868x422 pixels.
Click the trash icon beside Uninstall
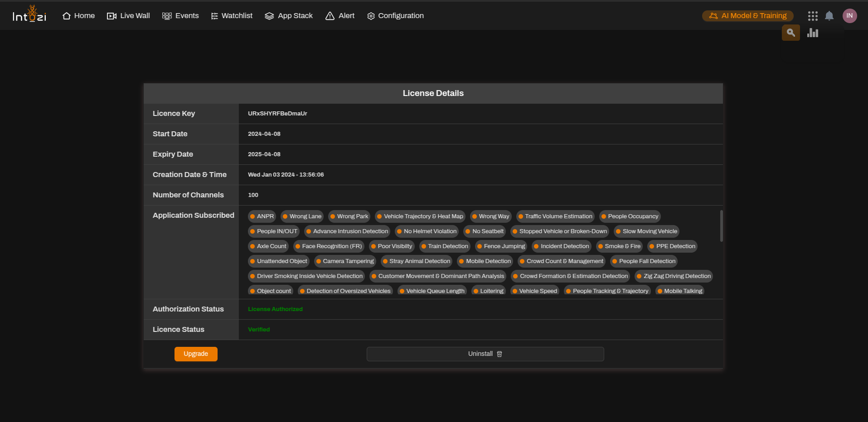coord(499,354)
